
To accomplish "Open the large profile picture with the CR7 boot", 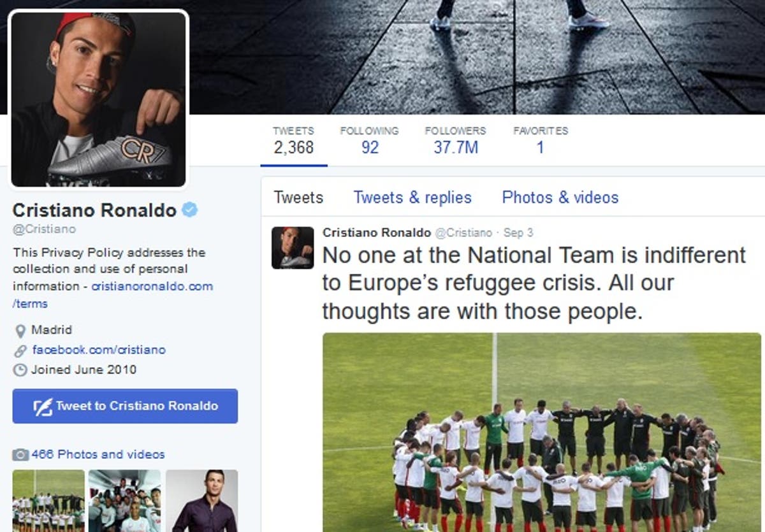I will pyautogui.click(x=99, y=99).
